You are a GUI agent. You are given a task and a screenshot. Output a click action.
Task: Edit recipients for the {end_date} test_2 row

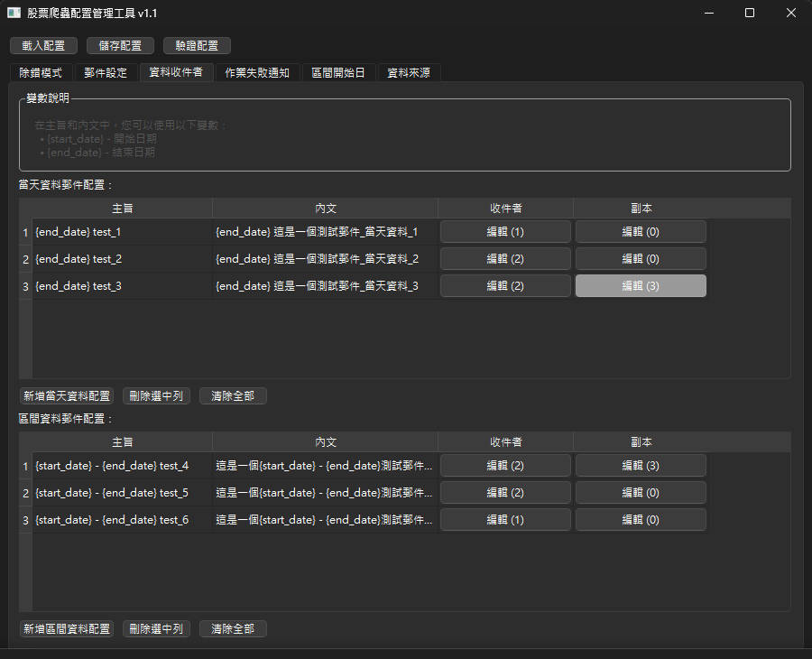tap(505, 258)
